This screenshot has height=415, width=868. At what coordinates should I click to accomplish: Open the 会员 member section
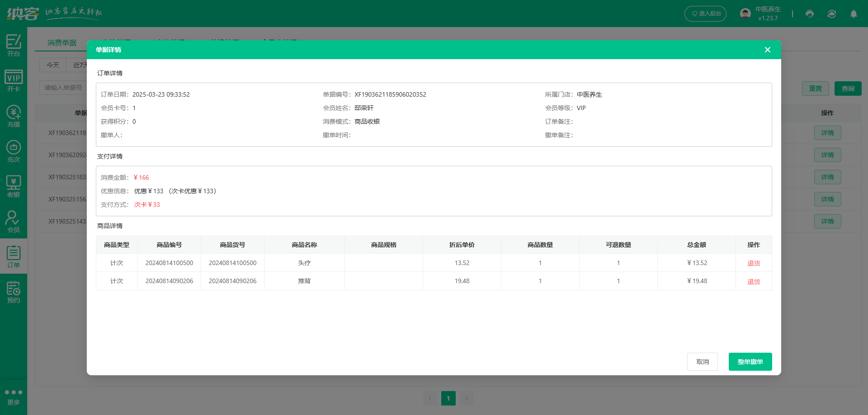tap(13, 221)
